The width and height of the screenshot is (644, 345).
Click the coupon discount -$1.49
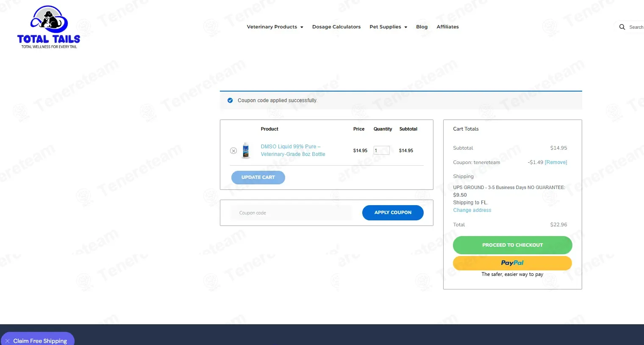(x=535, y=162)
